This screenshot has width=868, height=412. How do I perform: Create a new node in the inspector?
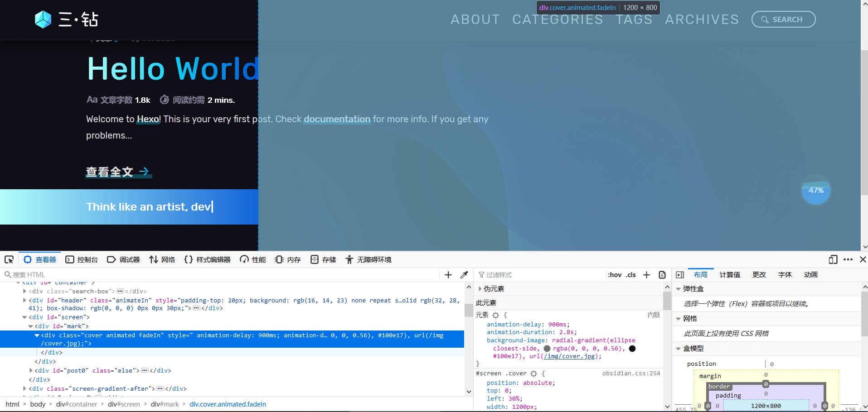(448, 275)
